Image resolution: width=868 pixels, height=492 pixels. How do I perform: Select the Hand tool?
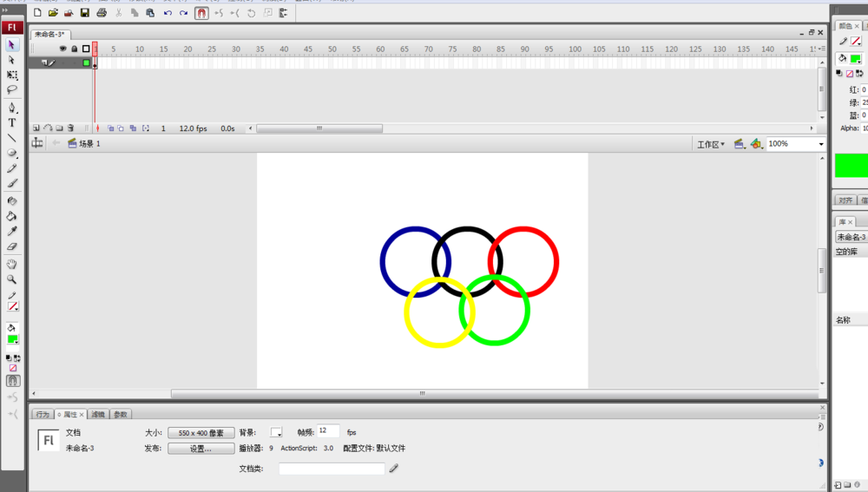tap(11, 264)
